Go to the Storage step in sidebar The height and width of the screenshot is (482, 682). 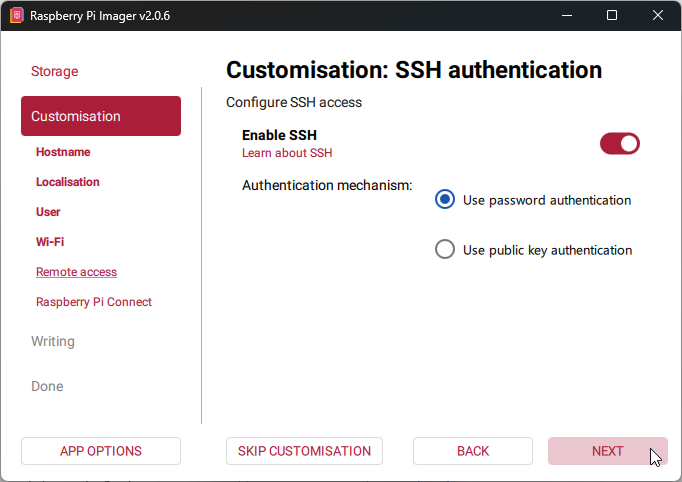(54, 72)
